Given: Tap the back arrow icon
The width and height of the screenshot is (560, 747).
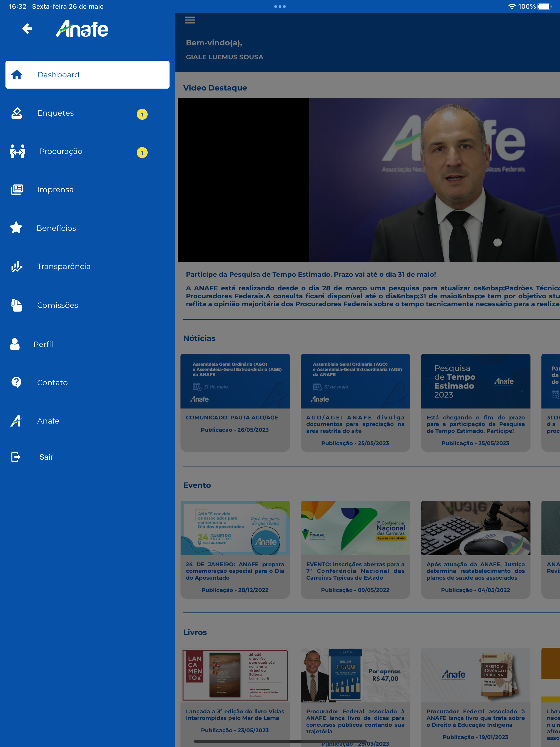Looking at the screenshot, I should (27, 29).
